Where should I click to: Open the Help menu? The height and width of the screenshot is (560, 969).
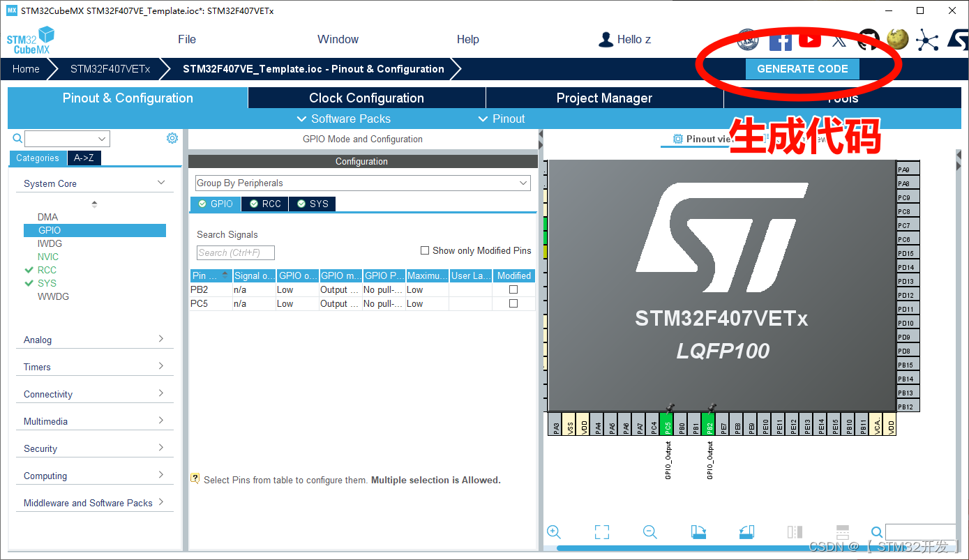click(x=468, y=39)
